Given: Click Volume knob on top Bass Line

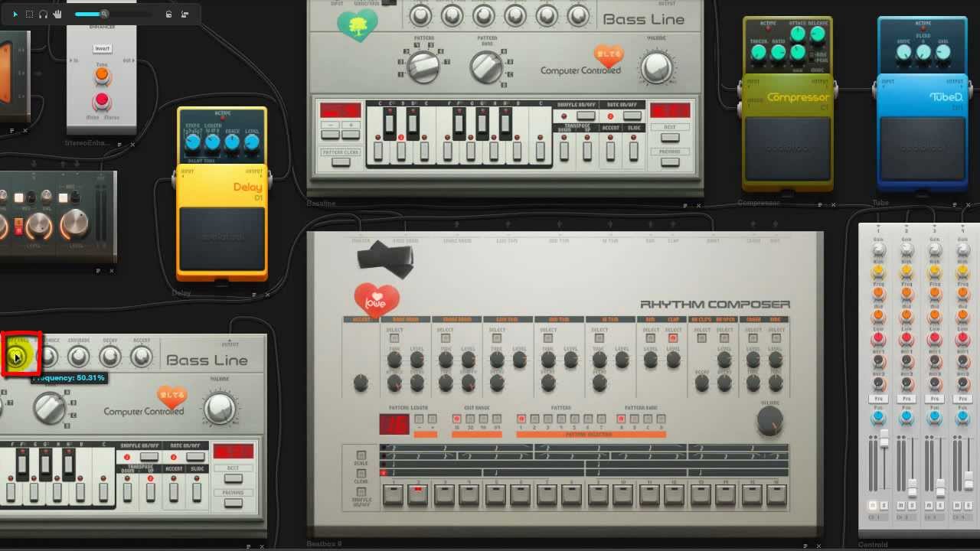Looking at the screenshot, I should point(656,67).
